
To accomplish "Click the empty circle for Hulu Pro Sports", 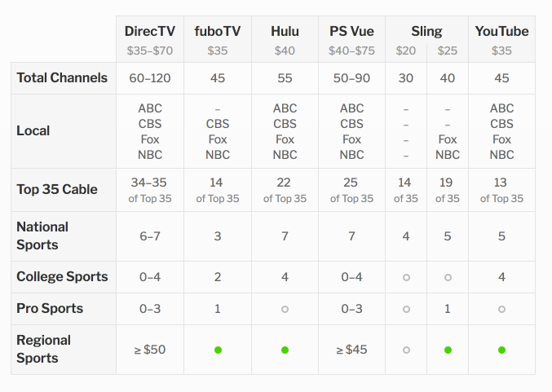I will (x=285, y=309).
